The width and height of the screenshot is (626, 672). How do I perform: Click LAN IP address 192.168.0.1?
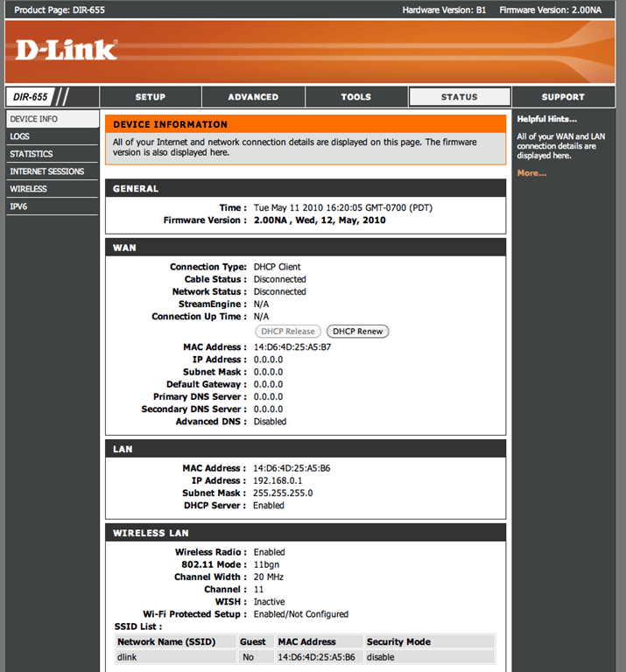[x=278, y=481]
